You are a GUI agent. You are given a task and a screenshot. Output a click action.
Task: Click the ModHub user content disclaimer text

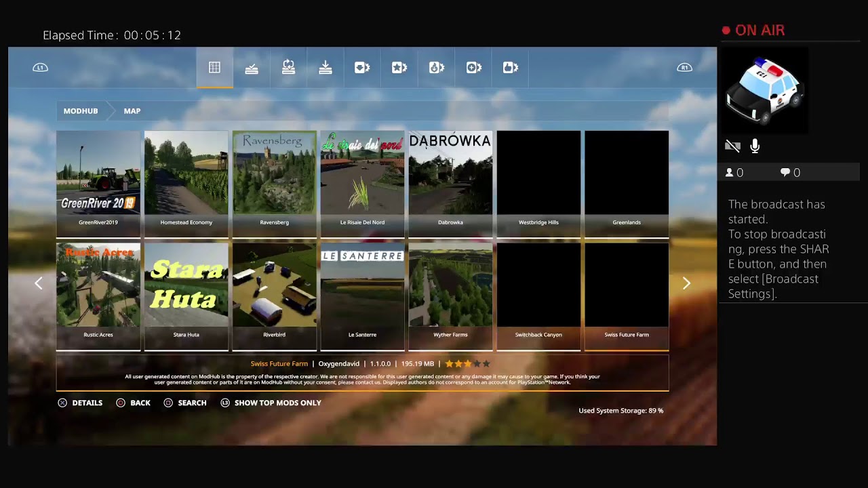click(x=362, y=380)
